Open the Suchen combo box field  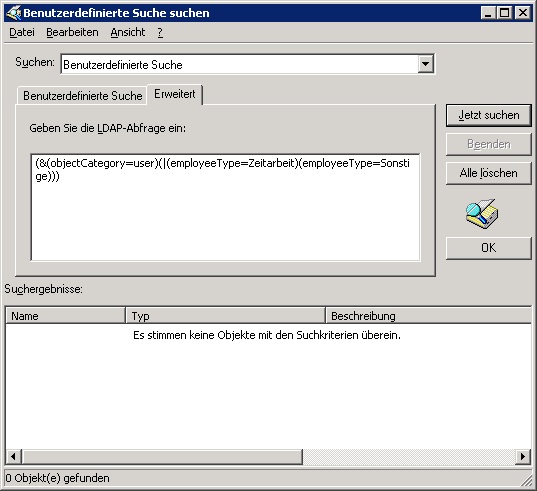[248, 64]
